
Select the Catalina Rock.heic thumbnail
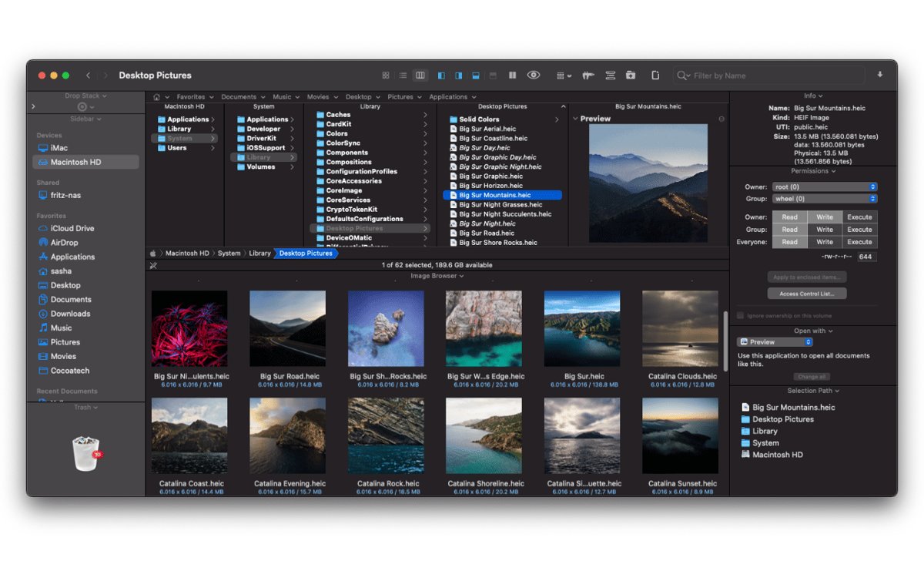point(385,435)
